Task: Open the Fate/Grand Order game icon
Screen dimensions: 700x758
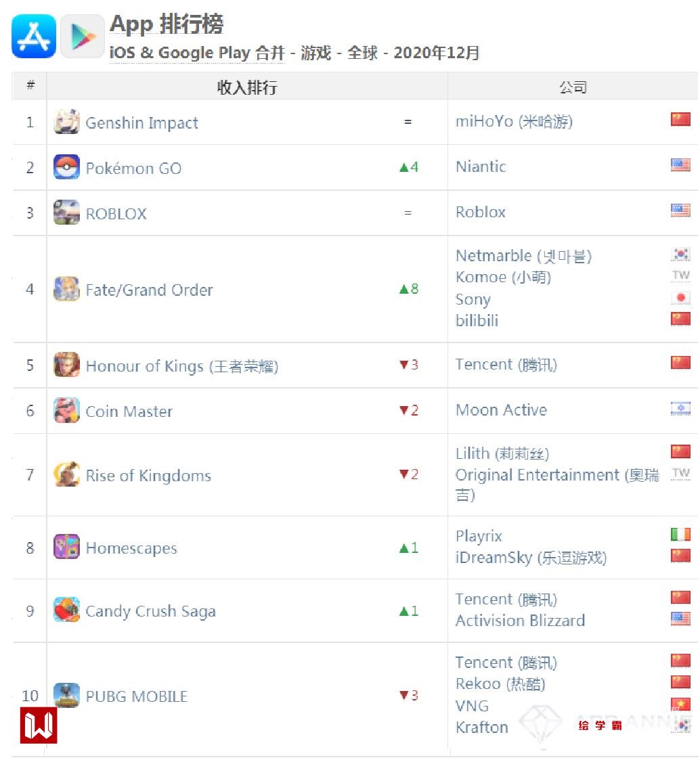Action: tap(67, 289)
